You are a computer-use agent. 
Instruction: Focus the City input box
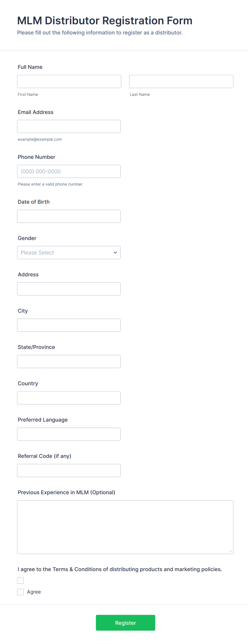[69, 325]
